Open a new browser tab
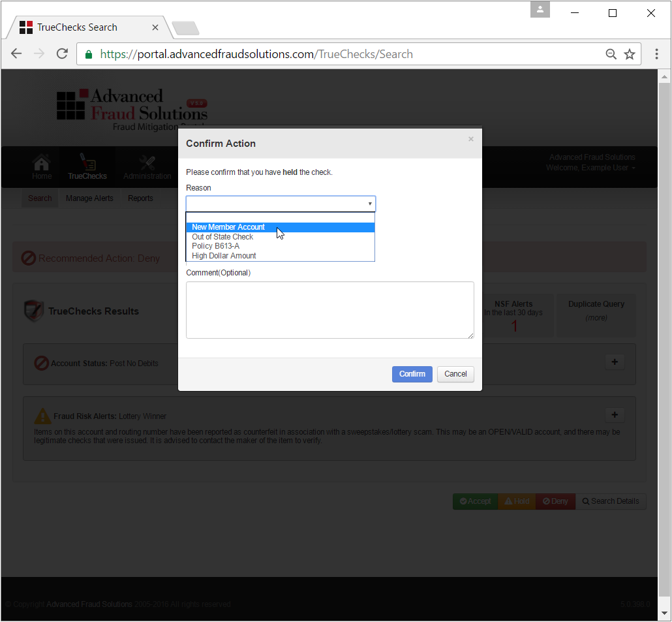The width and height of the screenshot is (672, 622). tap(185, 28)
